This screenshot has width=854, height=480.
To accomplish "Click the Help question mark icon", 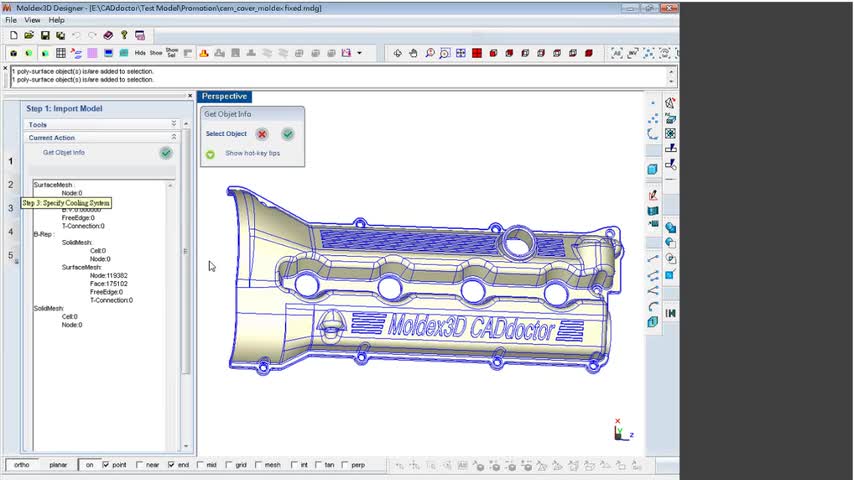I will [124, 35].
